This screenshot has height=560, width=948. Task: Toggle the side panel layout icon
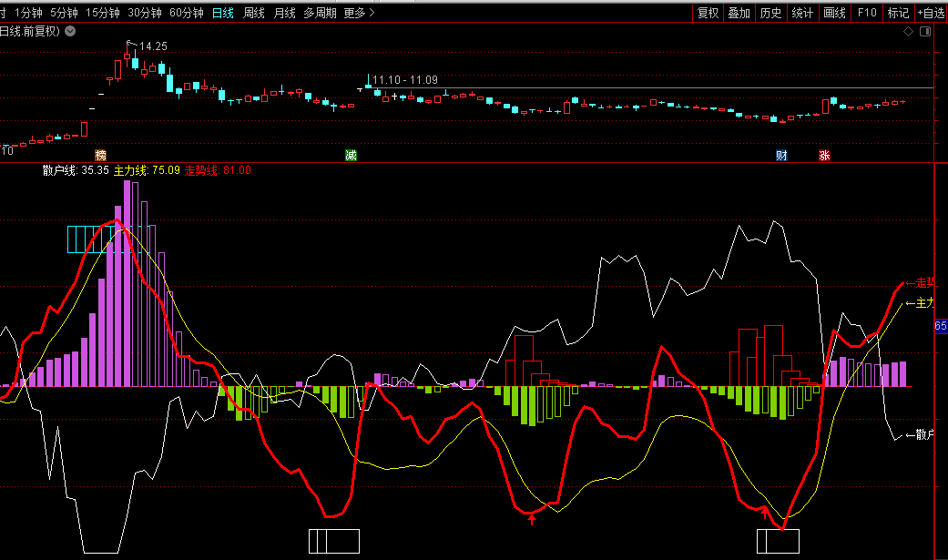pyautogui.click(x=925, y=32)
